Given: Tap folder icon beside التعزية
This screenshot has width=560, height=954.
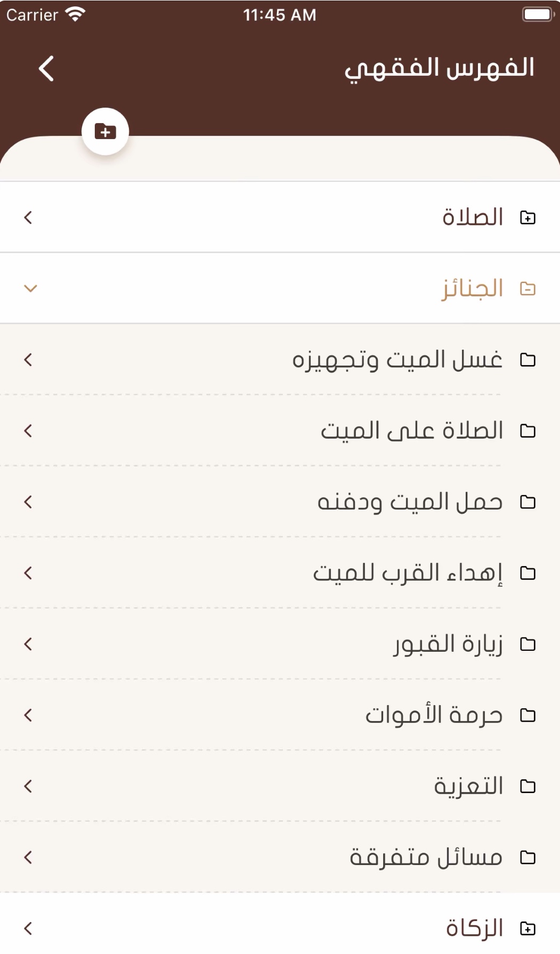Looking at the screenshot, I should point(527,786).
